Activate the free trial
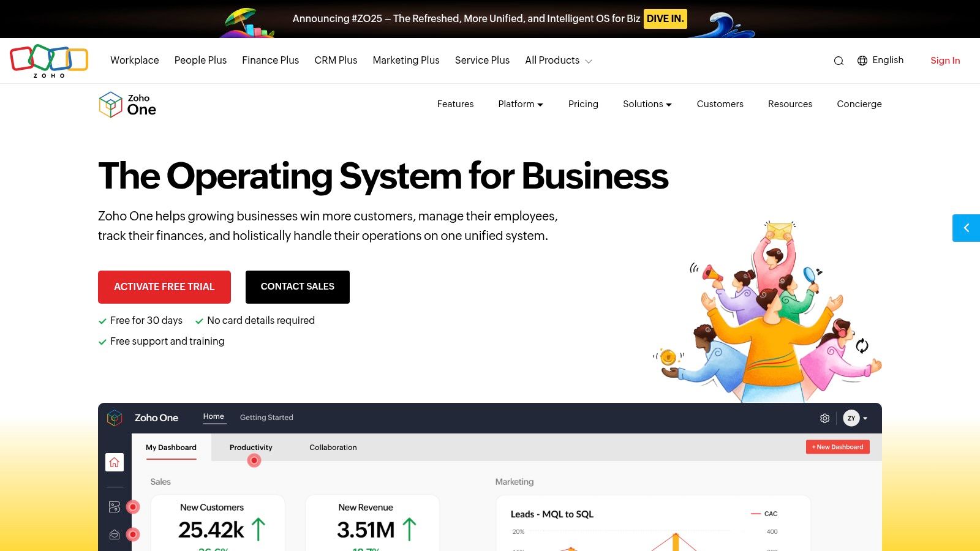Screen dimensions: 980x551 [164, 287]
